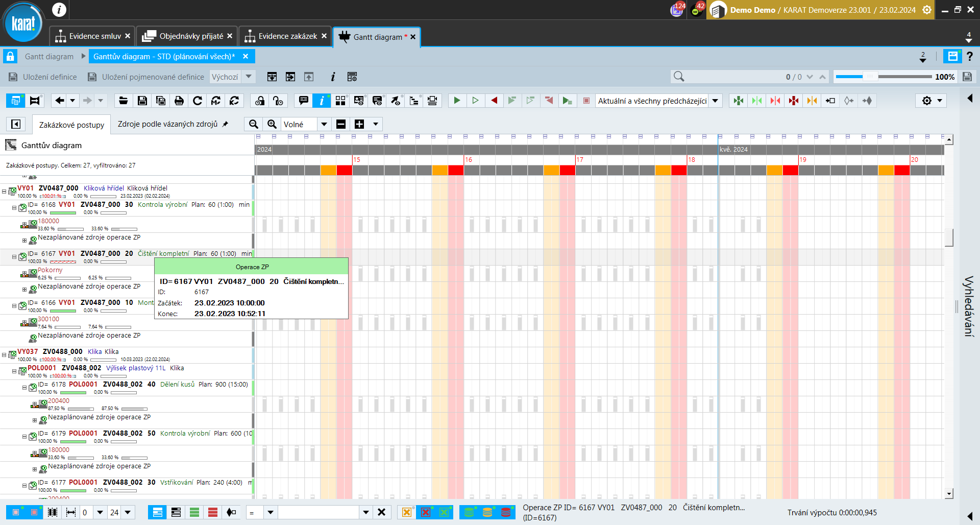Click the zoom in magnifier icon
This screenshot has width=980, height=525.
coord(272,124)
